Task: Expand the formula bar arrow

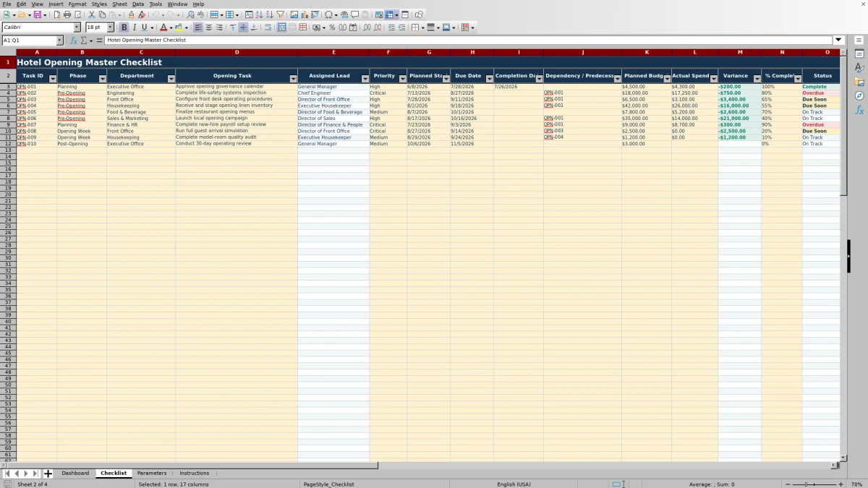Action: click(x=838, y=40)
